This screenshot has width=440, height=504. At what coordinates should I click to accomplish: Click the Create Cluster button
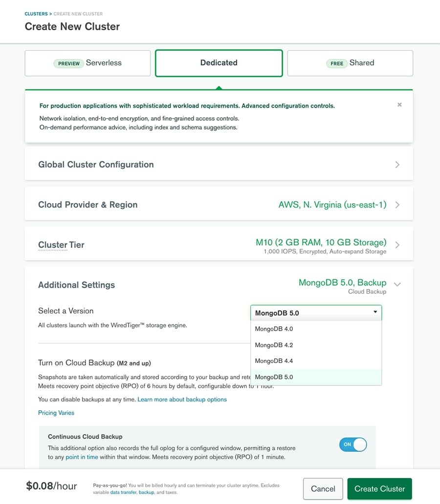click(x=379, y=488)
